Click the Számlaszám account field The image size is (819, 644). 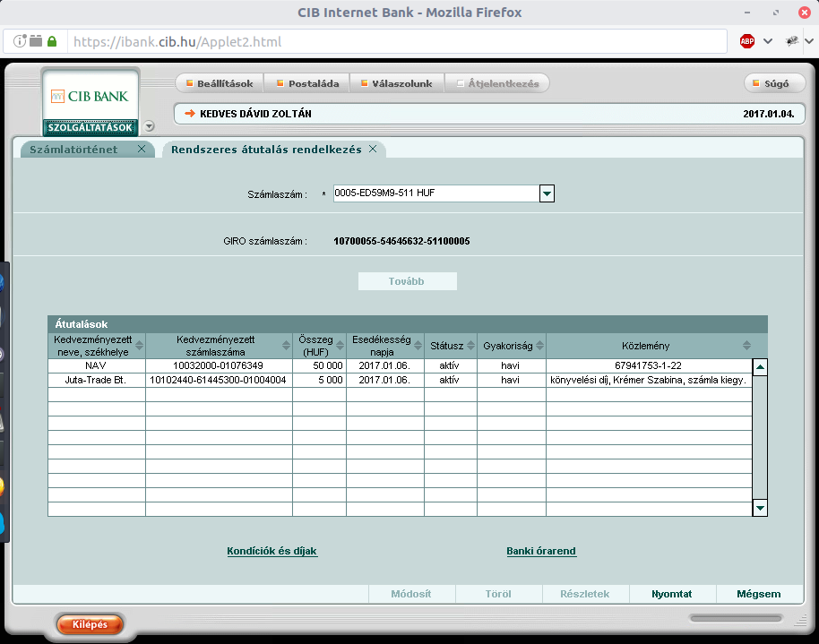point(436,193)
